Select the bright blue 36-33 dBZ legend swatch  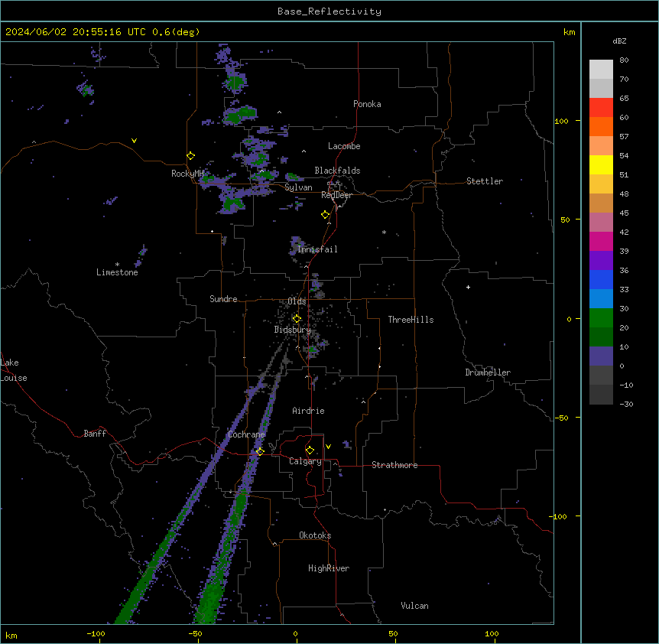point(601,279)
